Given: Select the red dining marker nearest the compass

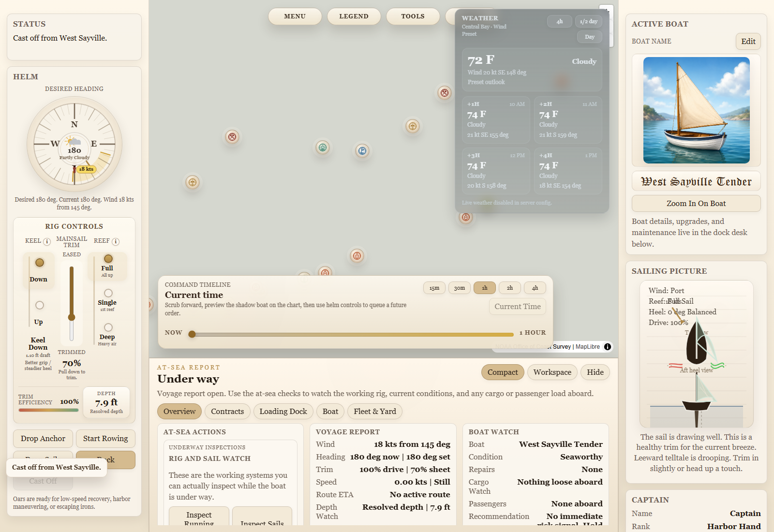Looking at the screenshot, I should [x=232, y=137].
